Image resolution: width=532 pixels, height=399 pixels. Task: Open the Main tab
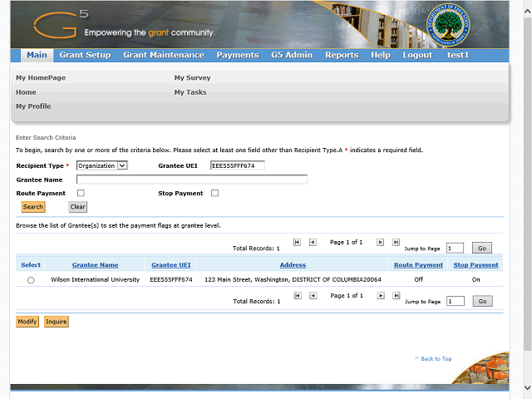[37, 55]
